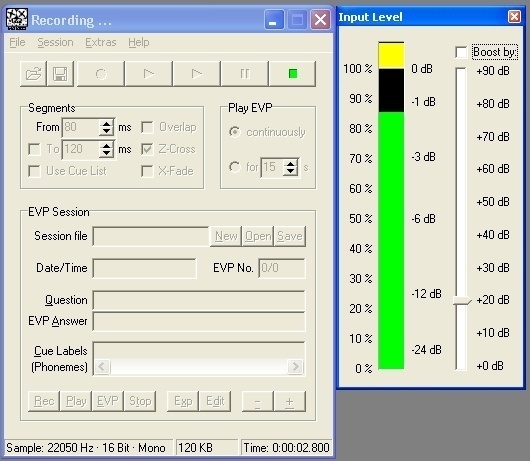Viewport: 530px width, 461px height.
Task: Click the boost slider thumb at +20 dB
Action: pos(462,300)
